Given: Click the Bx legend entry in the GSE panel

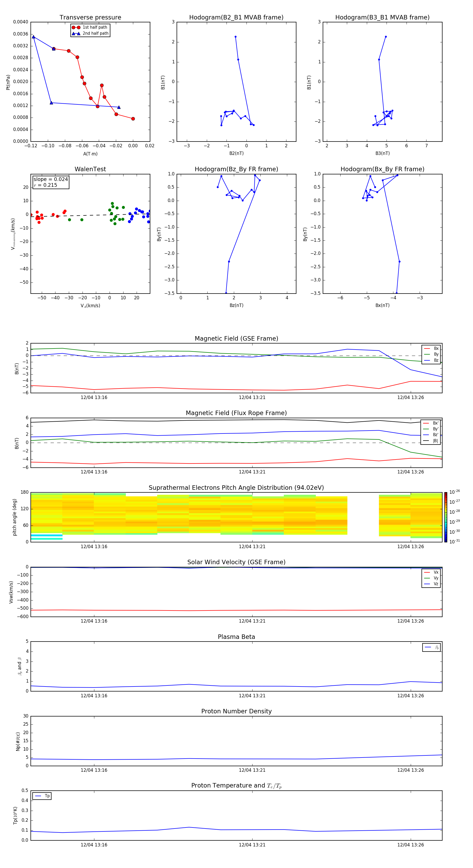Looking at the screenshot, I should coord(431,349).
